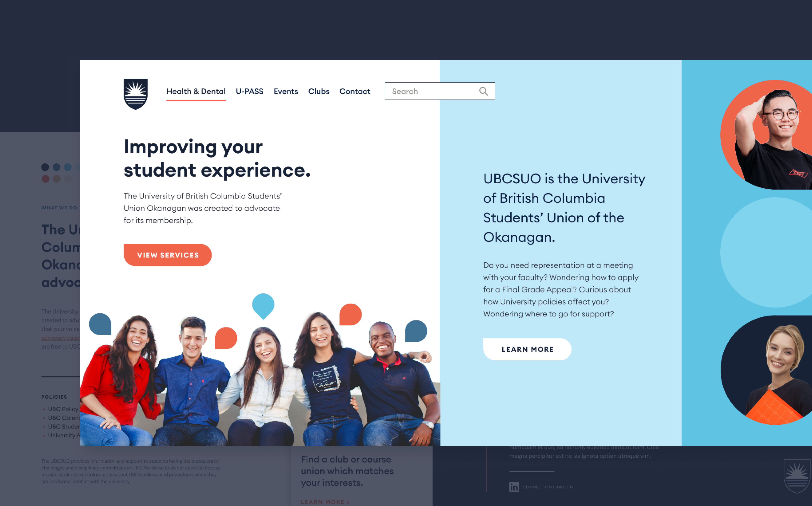The width and height of the screenshot is (812, 506).
Task: Focus the Search input field
Action: click(440, 91)
